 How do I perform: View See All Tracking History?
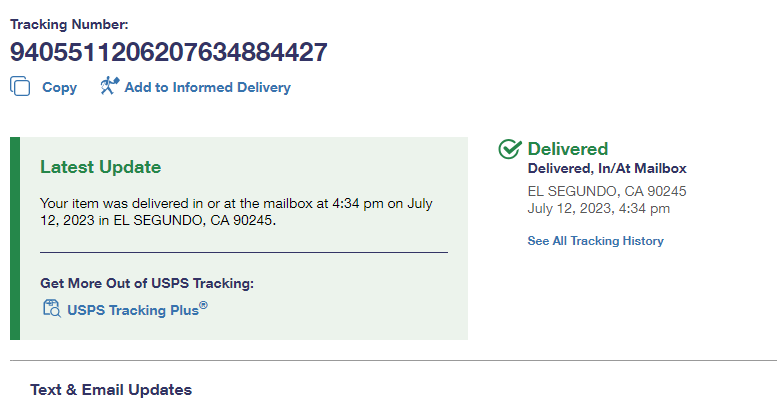pyautogui.click(x=595, y=241)
